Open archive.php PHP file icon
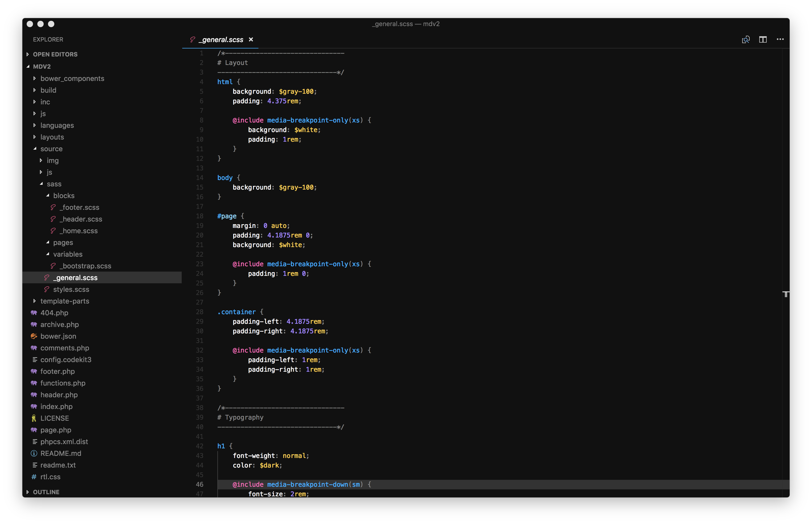 click(34, 325)
